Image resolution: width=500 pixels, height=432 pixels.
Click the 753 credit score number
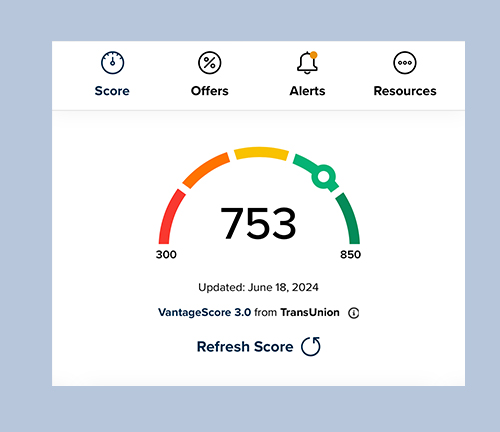point(258,223)
